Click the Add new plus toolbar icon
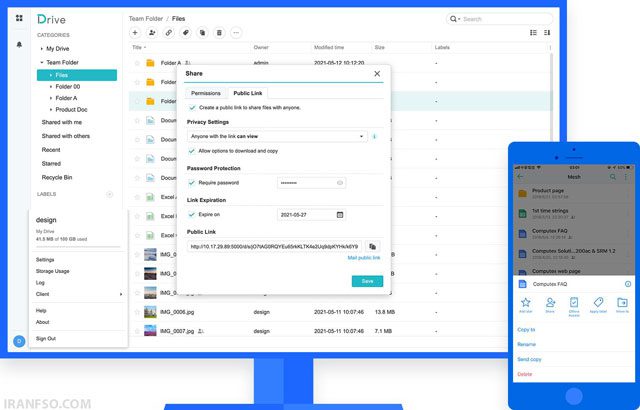Viewport: 640px width, 410px height. [x=135, y=33]
